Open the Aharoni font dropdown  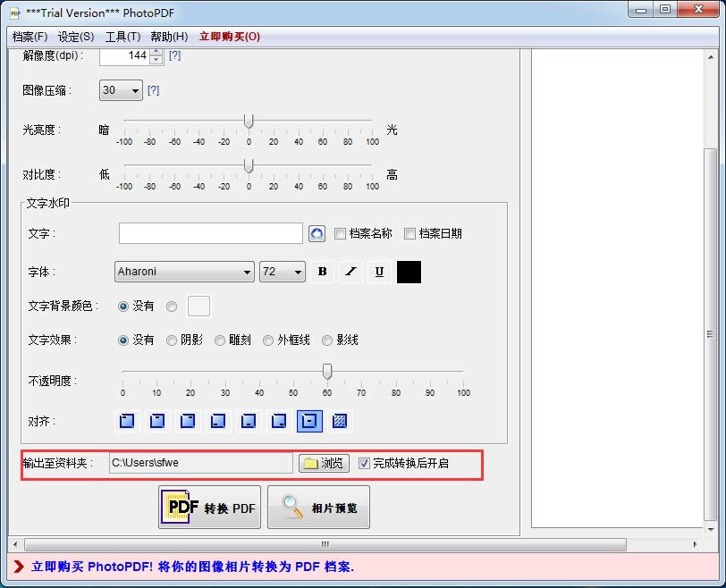[x=184, y=272]
